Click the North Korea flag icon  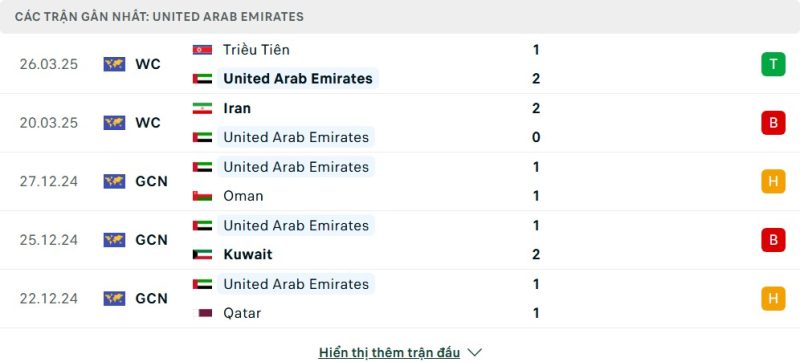click(202, 50)
